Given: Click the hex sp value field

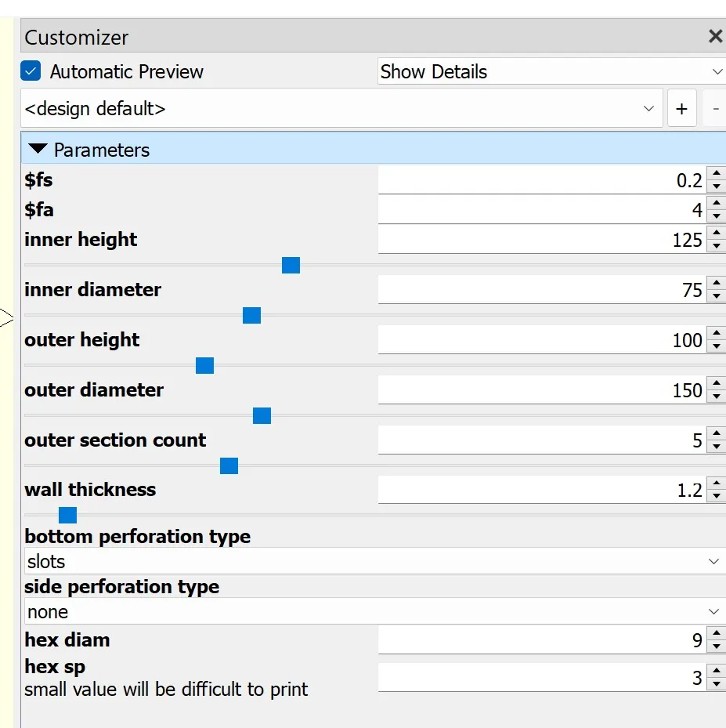Looking at the screenshot, I should pos(540,678).
